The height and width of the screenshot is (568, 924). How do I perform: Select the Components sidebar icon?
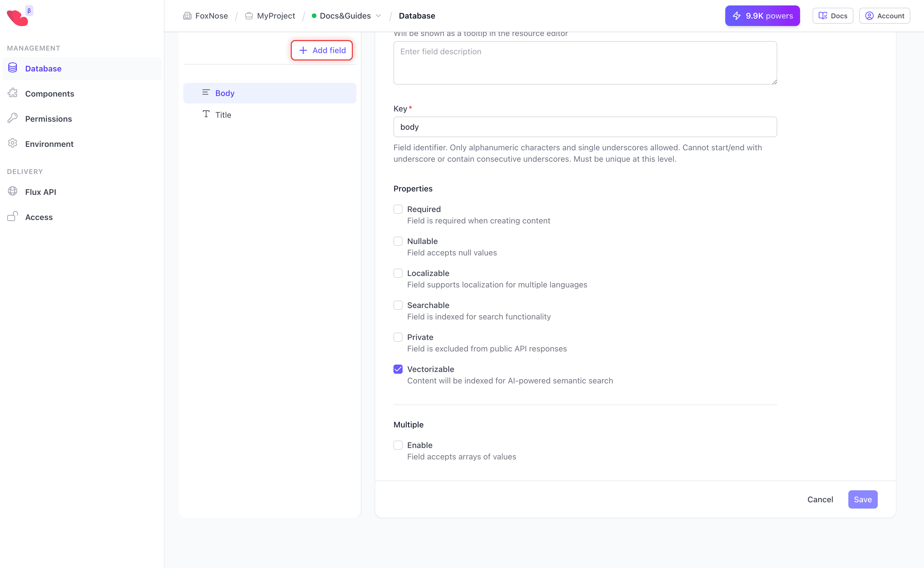(x=12, y=93)
